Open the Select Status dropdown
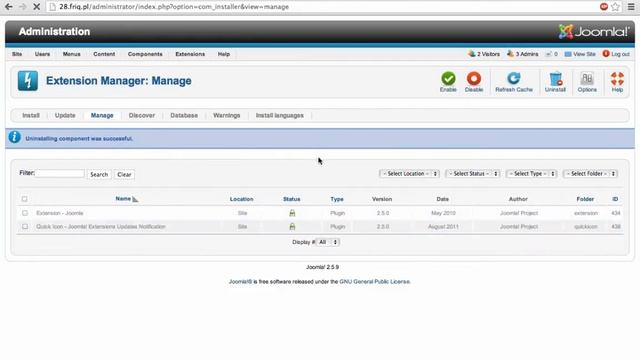This screenshot has width=640, height=360. click(x=473, y=173)
